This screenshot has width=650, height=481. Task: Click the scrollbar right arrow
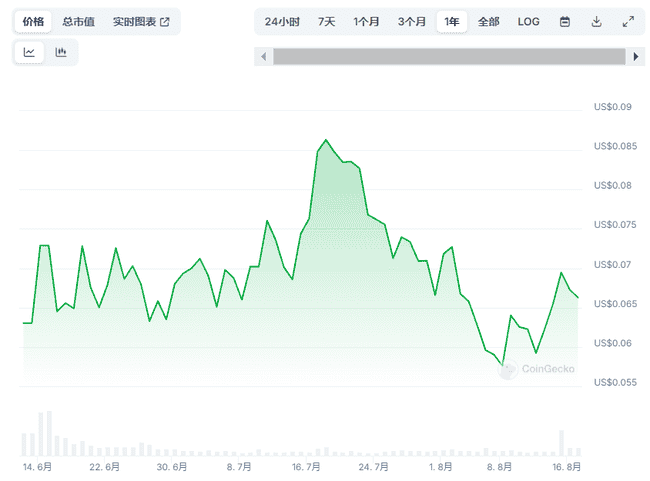point(636,57)
